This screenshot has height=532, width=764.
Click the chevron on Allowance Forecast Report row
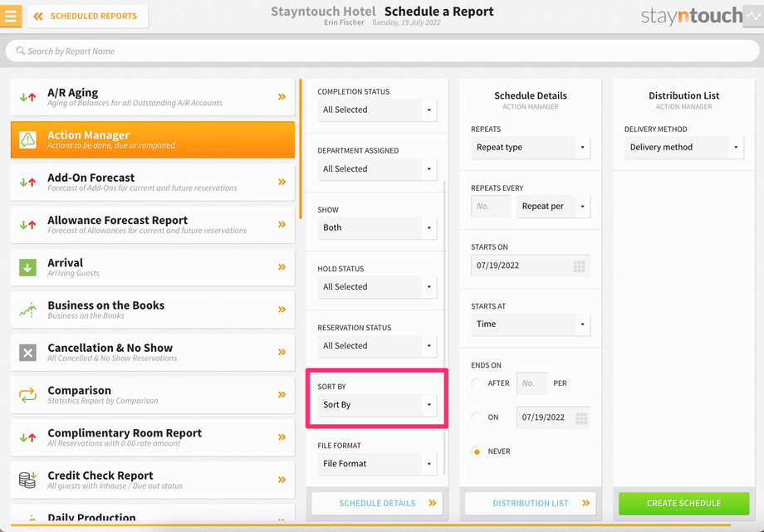[x=282, y=225]
